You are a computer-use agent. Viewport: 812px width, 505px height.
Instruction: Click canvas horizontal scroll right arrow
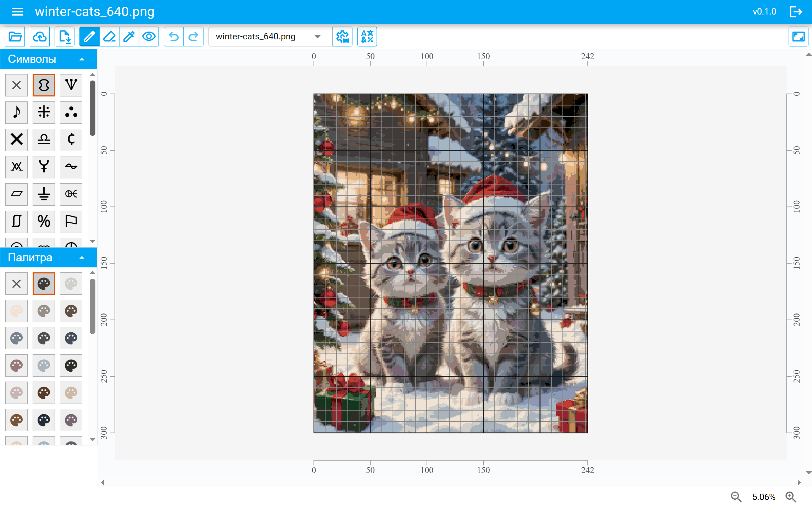point(799,483)
